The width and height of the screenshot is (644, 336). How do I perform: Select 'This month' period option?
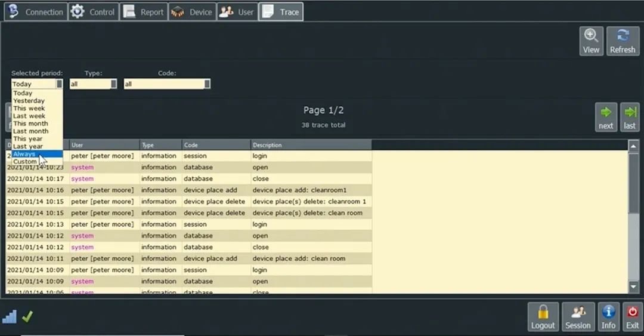30,124
